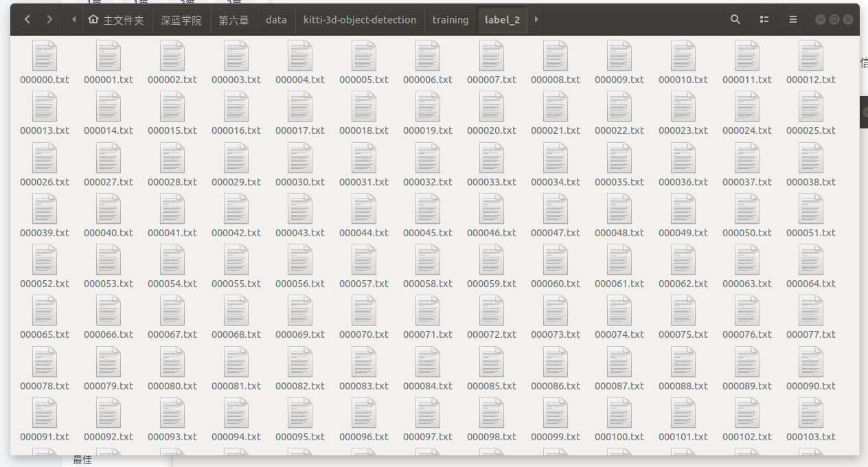Screen dimensions: 868x467
Task: Open the search icon in the toolbar
Action: tap(735, 20)
